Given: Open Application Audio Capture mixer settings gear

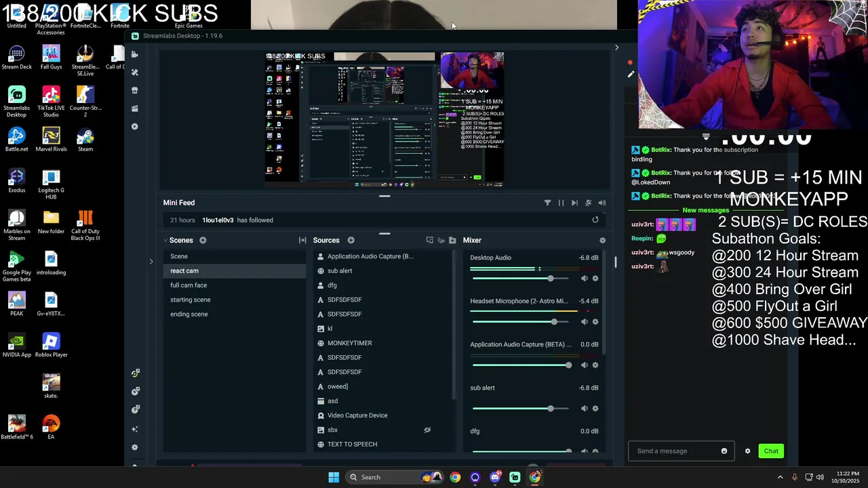Looking at the screenshot, I should (595, 365).
